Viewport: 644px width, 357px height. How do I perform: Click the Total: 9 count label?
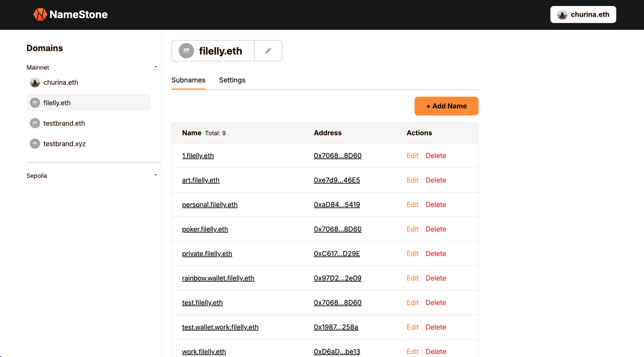click(215, 133)
